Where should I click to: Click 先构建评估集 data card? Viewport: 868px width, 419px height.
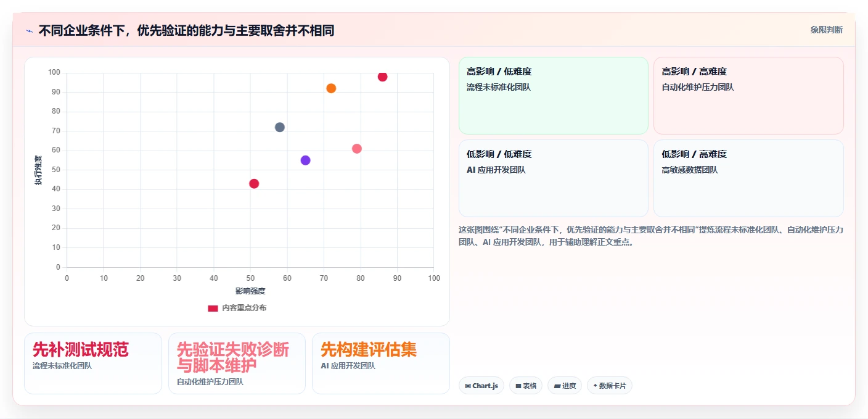click(x=380, y=363)
